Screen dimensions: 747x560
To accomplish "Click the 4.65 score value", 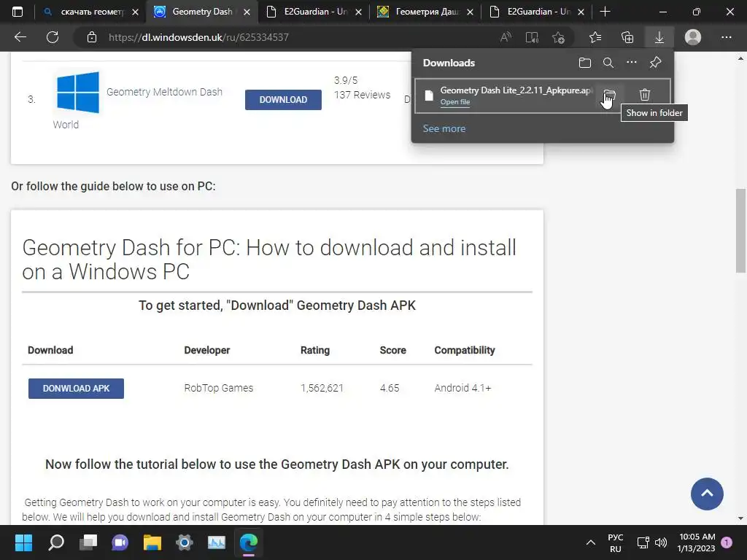I will pyautogui.click(x=390, y=388).
